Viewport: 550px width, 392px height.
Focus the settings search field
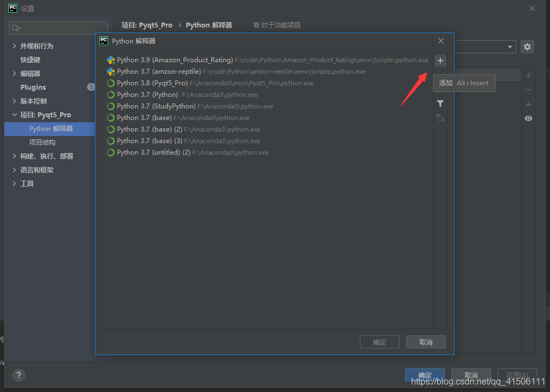click(x=58, y=28)
